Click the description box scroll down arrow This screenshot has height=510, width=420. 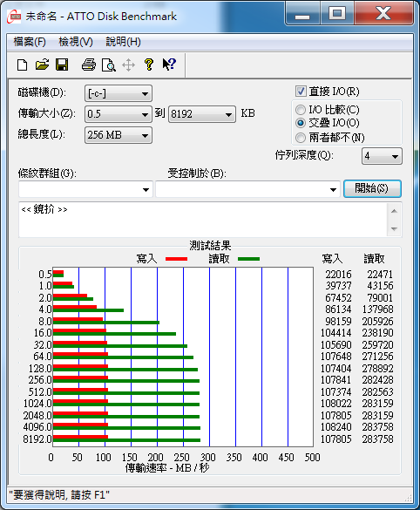(x=395, y=229)
